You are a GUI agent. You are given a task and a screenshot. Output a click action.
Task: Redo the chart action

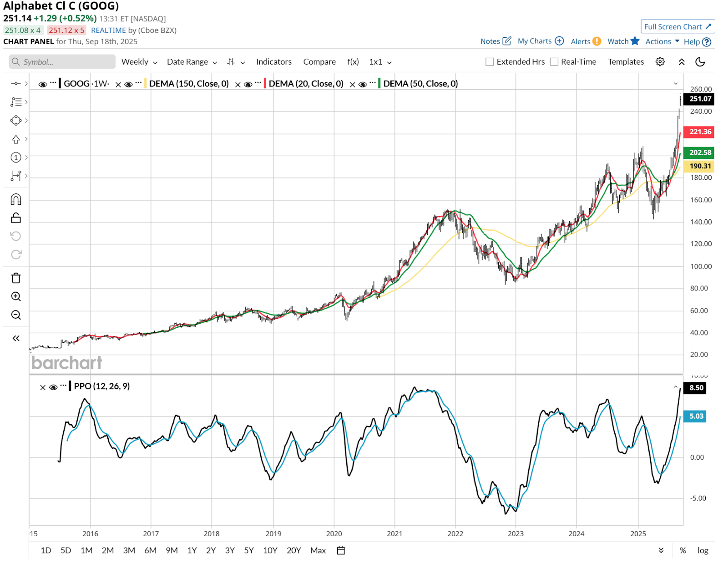(16, 254)
